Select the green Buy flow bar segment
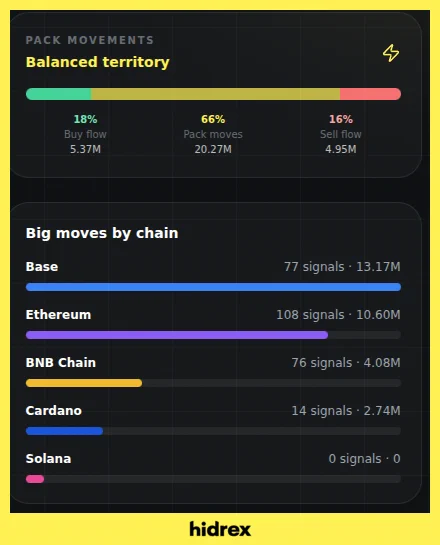This screenshot has width=440, height=545. coord(58,94)
